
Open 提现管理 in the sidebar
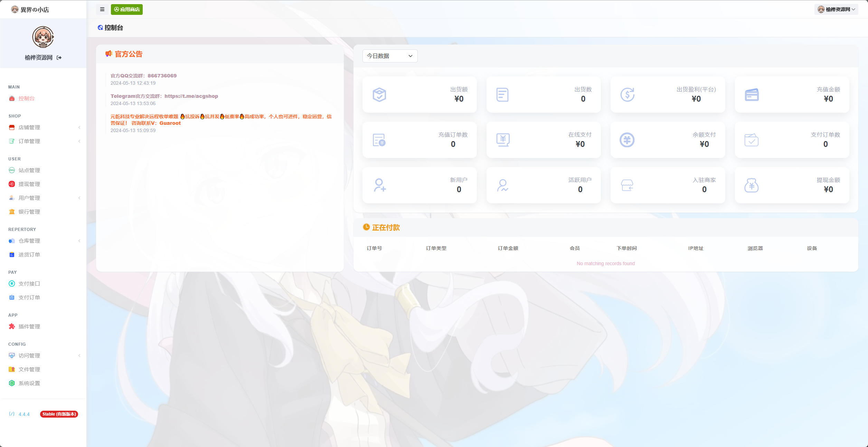(x=43, y=184)
